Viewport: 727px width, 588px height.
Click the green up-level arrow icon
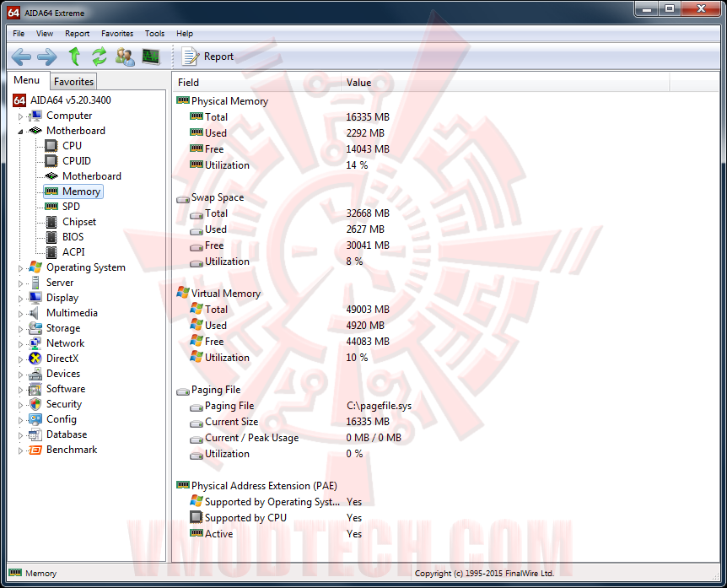(74, 57)
